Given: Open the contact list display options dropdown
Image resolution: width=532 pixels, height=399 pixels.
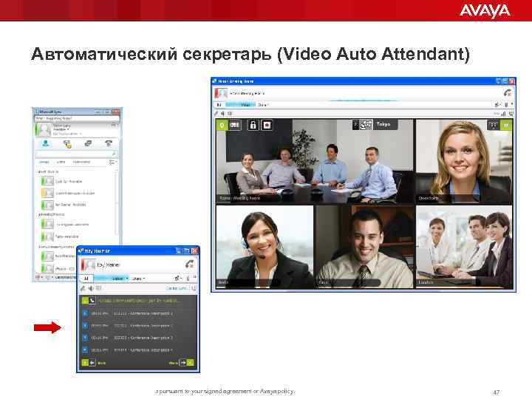Looking at the screenshot, I should click(112, 162).
